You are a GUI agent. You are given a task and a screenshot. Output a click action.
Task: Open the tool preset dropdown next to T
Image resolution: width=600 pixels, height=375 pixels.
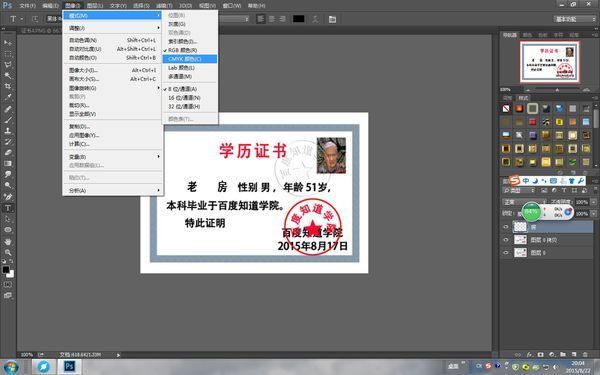pos(22,19)
